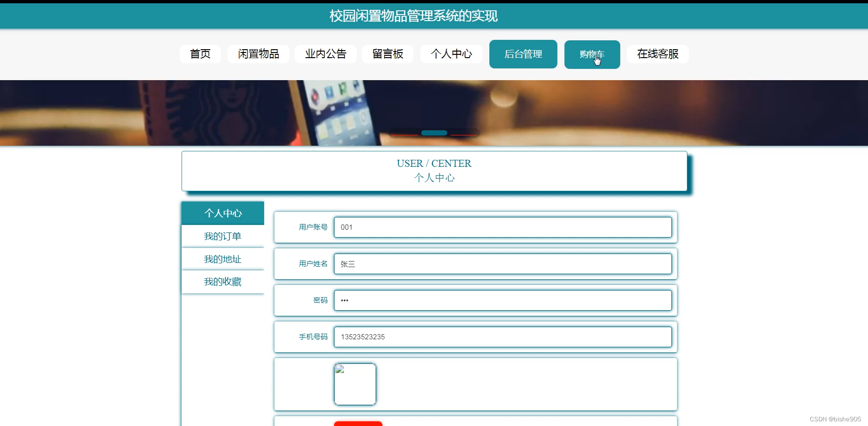The width and height of the screenshot is (868, 426).
Task: Click the 用户姓名 name input field
Action: tap(503, 264)
